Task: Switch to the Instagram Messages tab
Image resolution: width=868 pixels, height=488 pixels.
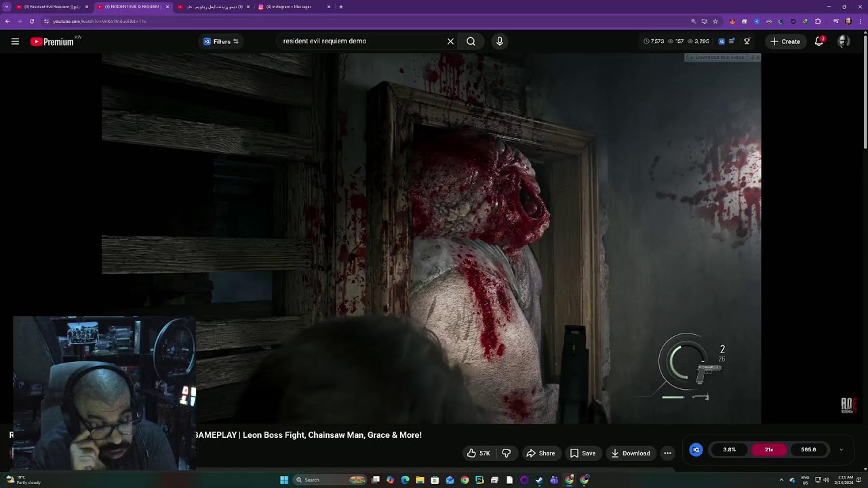Action: point(294,7)
